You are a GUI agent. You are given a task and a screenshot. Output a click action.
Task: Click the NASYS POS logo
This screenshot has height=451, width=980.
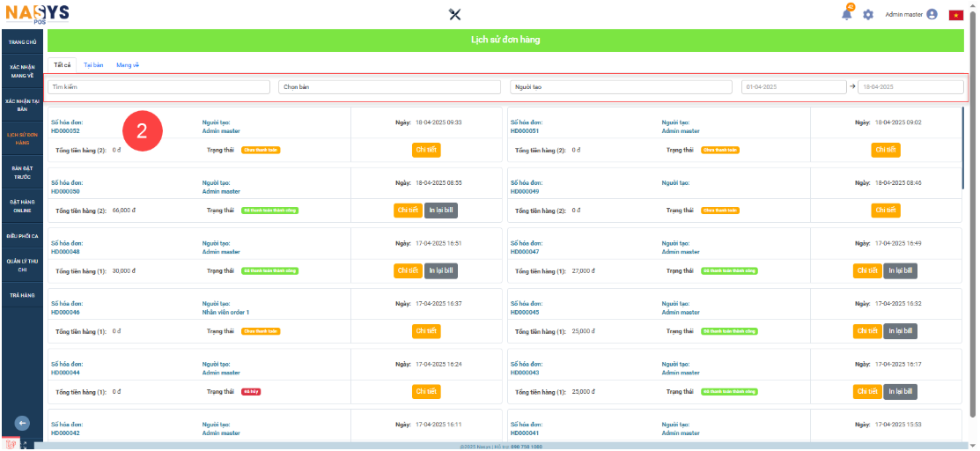pyautogui.click(x=38, y=14)
